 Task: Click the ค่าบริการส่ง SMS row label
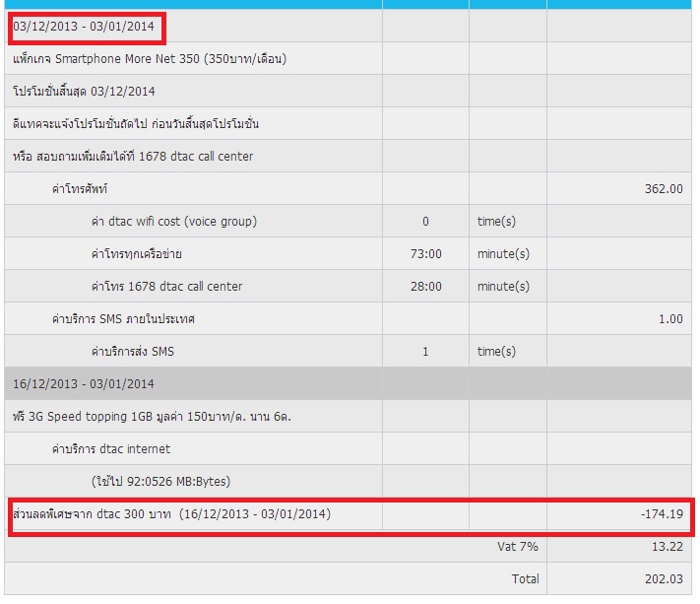(133, 352)
